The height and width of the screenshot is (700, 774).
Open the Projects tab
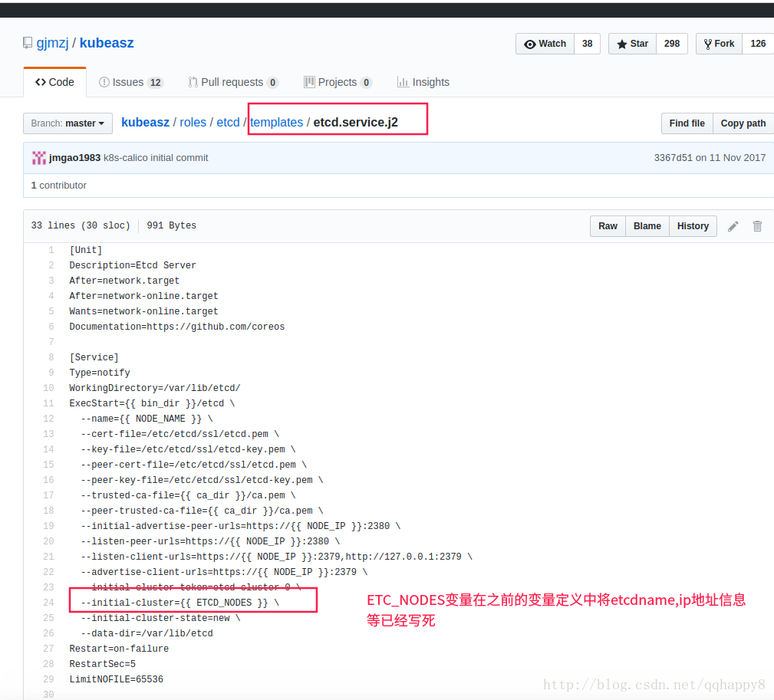tap(338, 82)
